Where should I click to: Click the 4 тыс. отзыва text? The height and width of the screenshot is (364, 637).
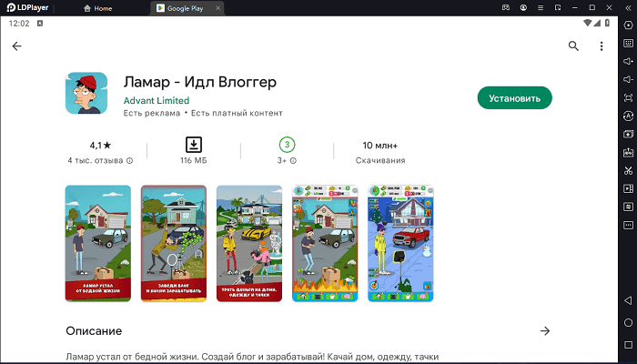96,161
